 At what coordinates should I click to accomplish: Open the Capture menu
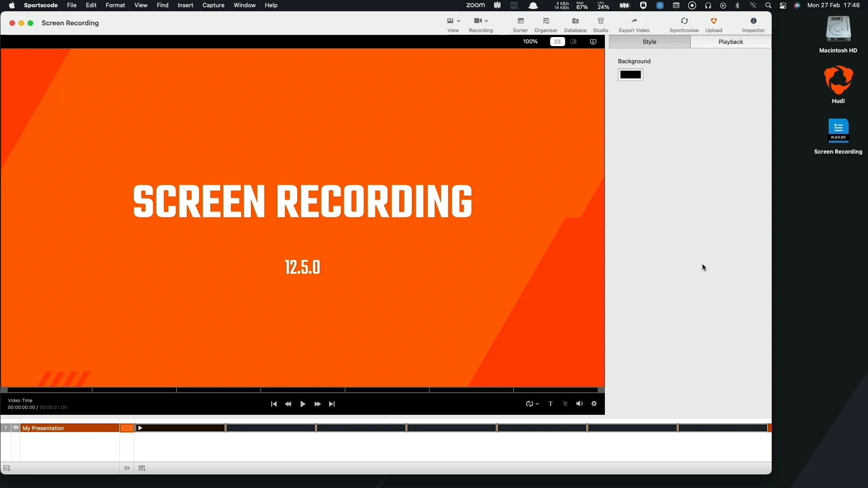(213, 5)
